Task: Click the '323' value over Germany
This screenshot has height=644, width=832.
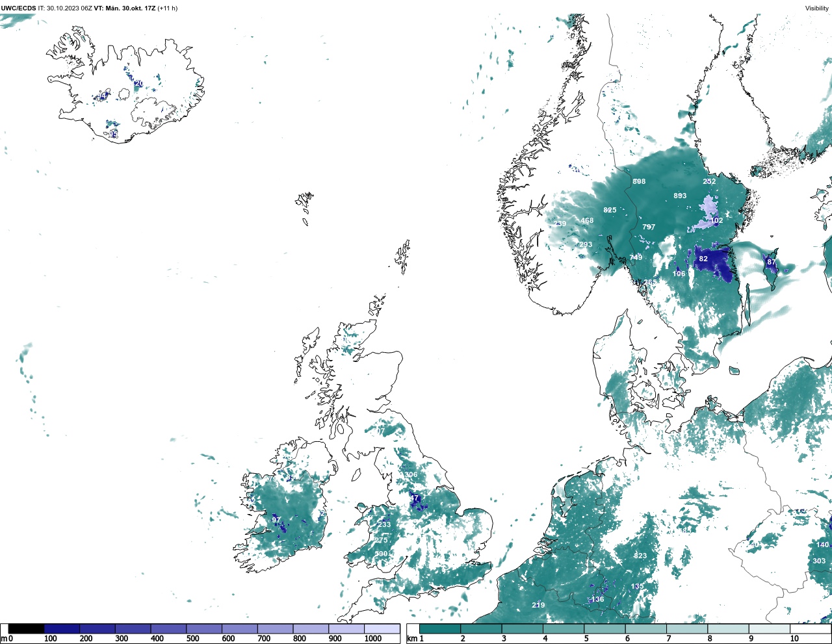Action: 640,556
